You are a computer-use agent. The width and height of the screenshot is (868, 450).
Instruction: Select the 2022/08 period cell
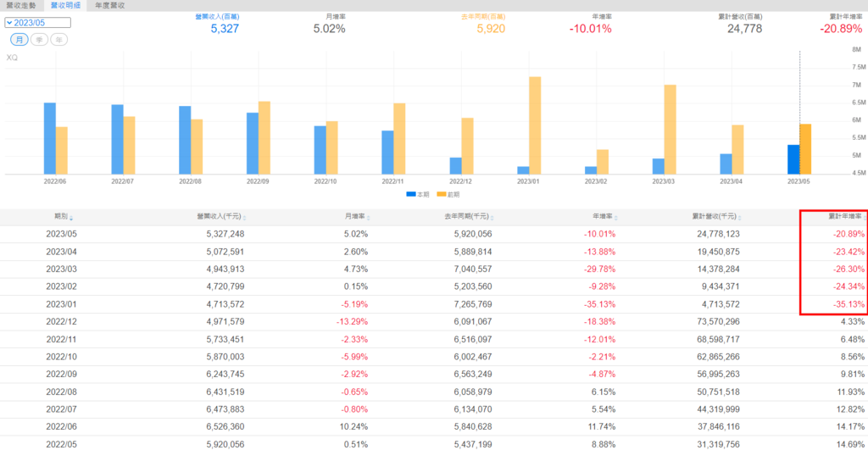tap(61, 392)
